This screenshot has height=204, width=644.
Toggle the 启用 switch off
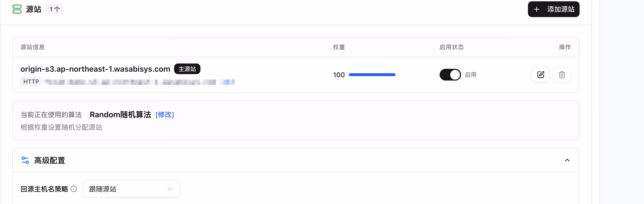(x=450, y=75)
